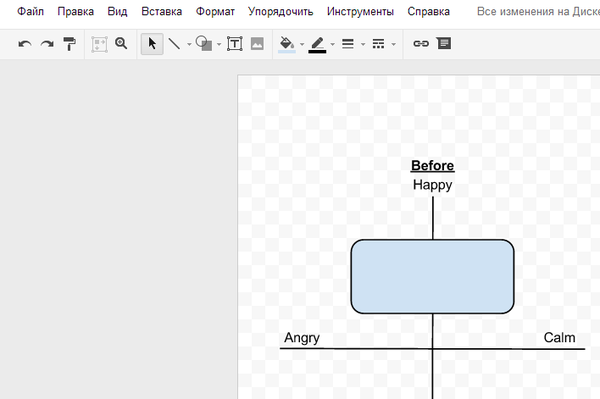
Task: Click the Line dash style icon
Action: (x=378, y=44)
